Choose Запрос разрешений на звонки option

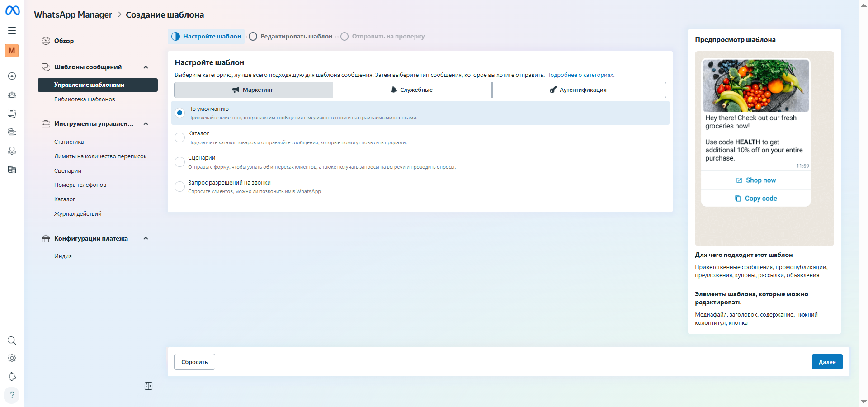[x=179, y=186]
